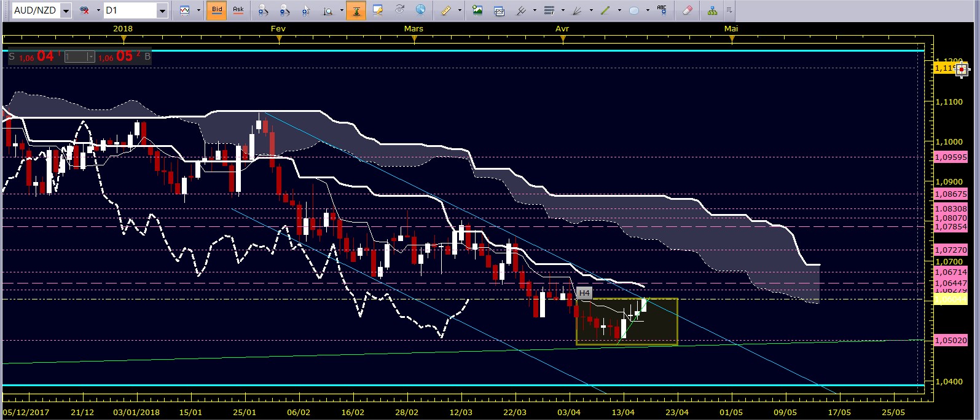The height and width of the screenshot is (420, 980).
Task: Select the eraser tool in toolbar
Action: coord(688,10)
